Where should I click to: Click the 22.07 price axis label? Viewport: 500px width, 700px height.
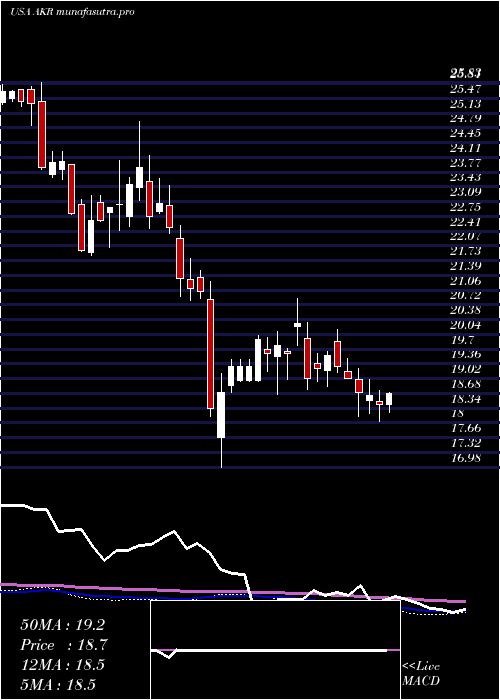click(x=465, y=237)
